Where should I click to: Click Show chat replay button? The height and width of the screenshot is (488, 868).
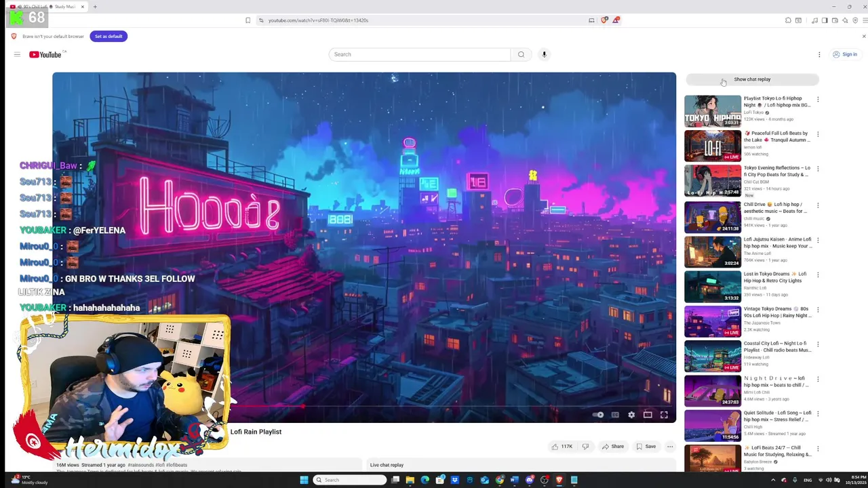752,79
